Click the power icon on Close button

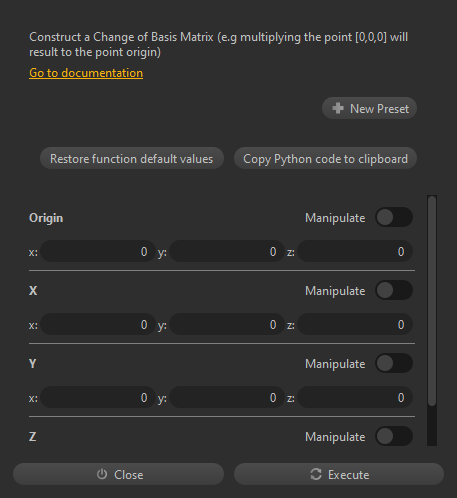(x=102, y=474)
